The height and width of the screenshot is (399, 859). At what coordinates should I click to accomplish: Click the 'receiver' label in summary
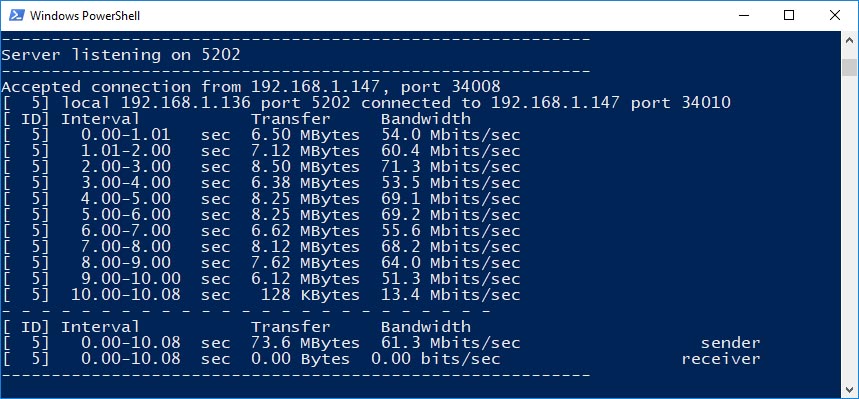point(721,359)
